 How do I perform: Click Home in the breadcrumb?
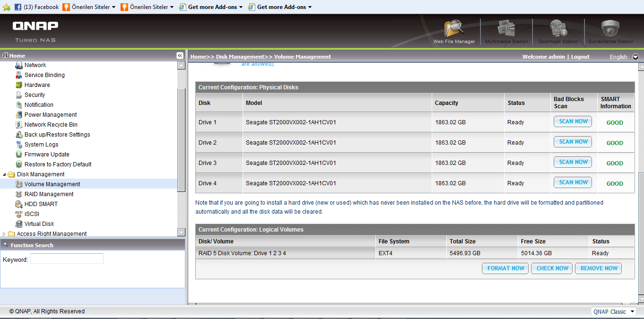pos(198,57)
